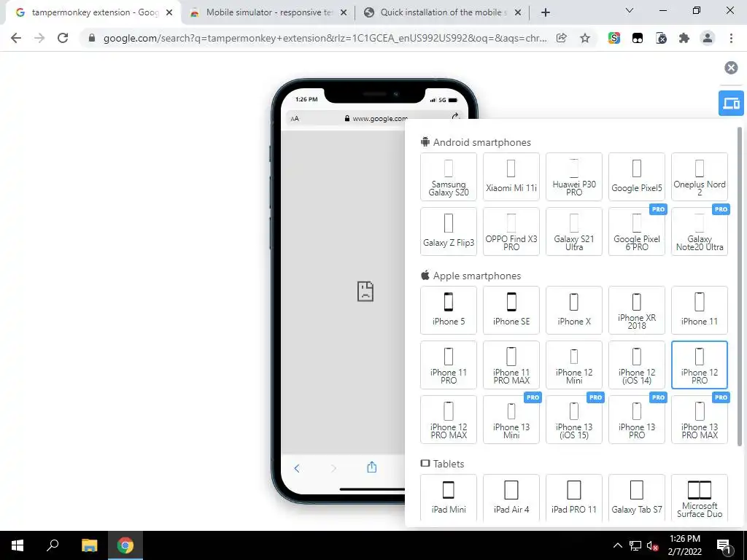Tap the AA text size control

[x=295, y=119]
